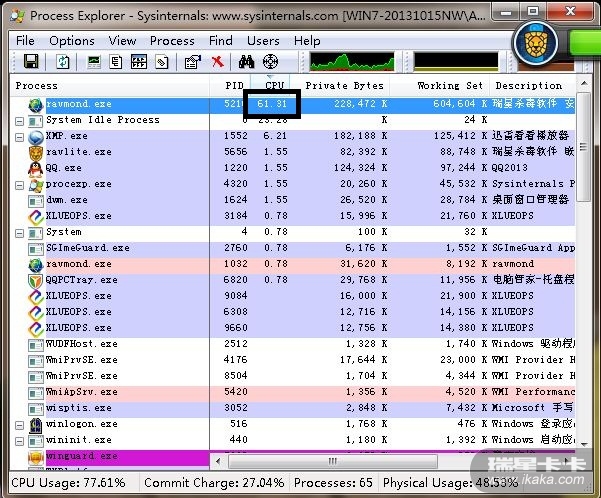This screenshot has width=601, height=498.
Task: Collapse the XMP.exe tree node
Action: 20,137
